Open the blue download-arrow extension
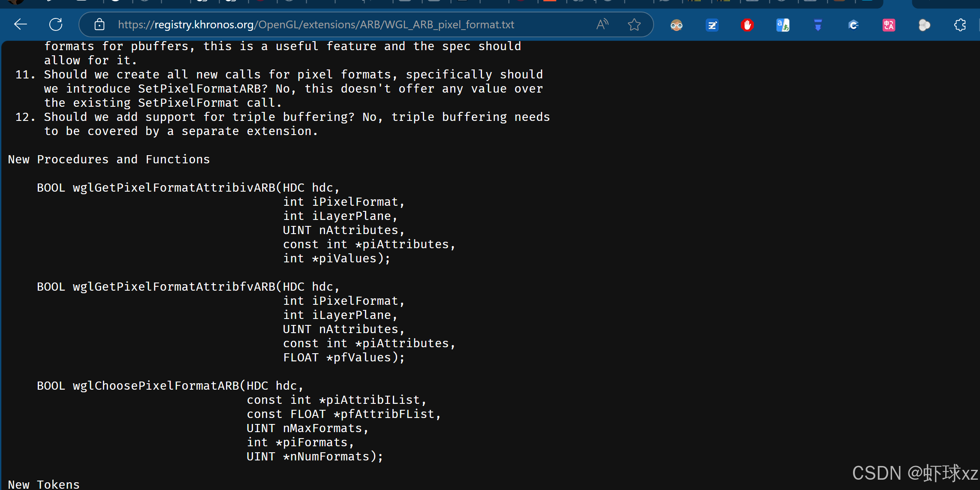Image resolution: width=980 pixels, height=490 pixels. (x=818, y=25)
